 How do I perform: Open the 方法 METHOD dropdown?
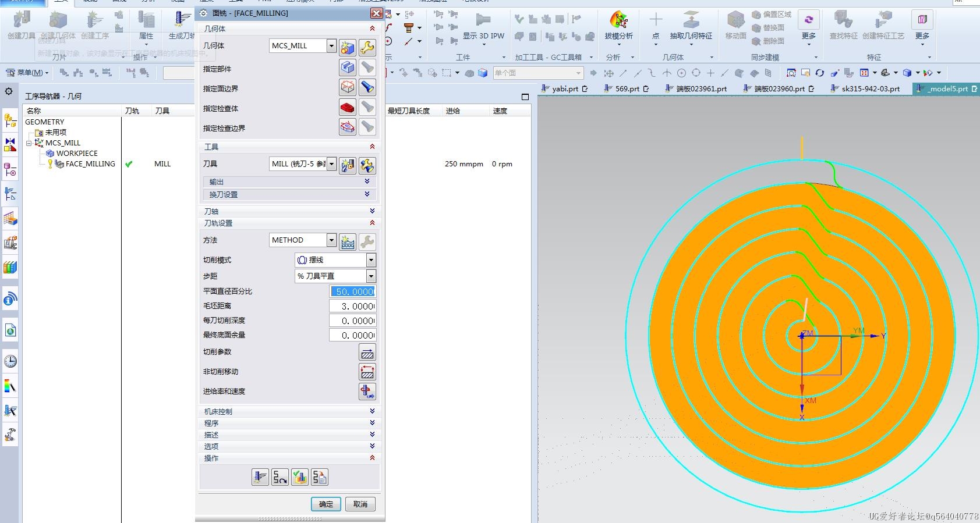pos(331,240)
